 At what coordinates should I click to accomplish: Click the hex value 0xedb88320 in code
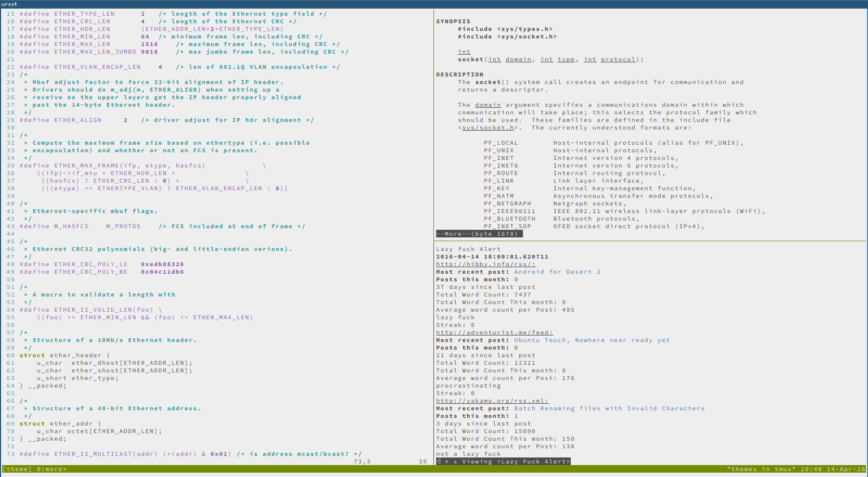(162, 265)
